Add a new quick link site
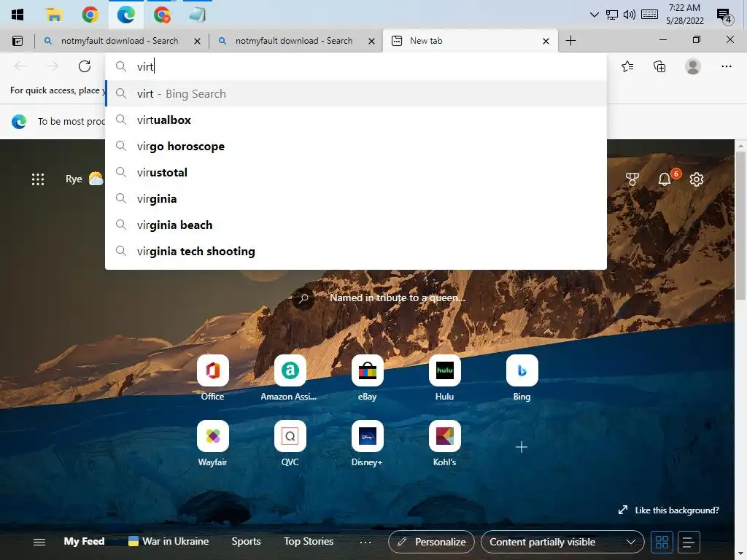The width and height of the screenshot is (747, 560). coord(522,447)
